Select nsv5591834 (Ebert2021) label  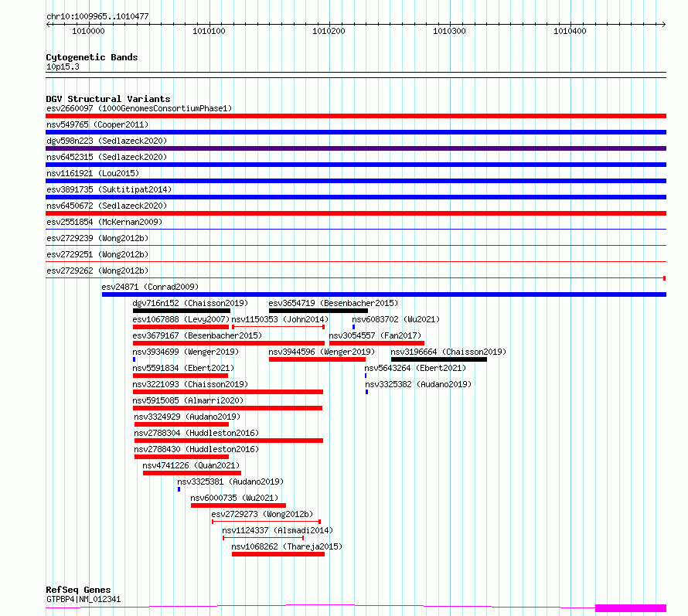point(183,368)
